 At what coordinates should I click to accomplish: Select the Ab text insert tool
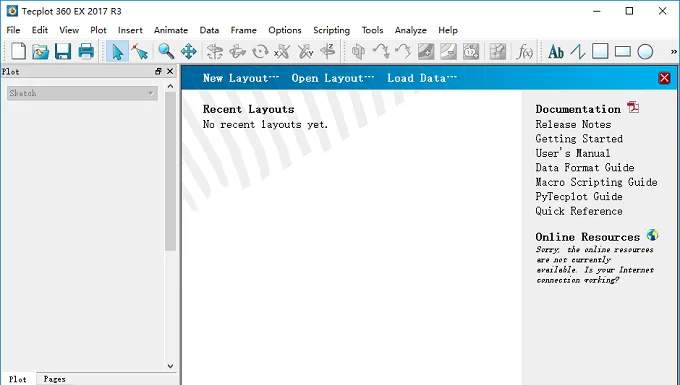556,52
